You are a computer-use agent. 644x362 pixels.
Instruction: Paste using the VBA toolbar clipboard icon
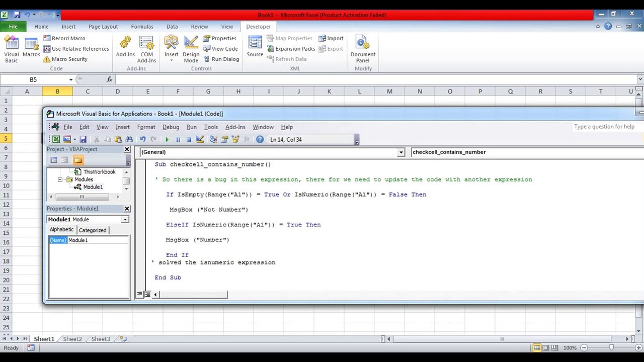(x=118, y=139)
